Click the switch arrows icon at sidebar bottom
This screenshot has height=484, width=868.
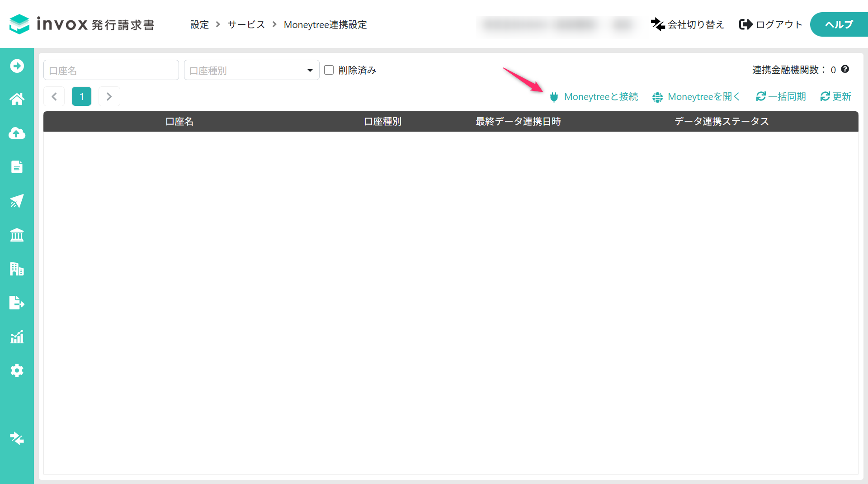[x=17, y=438]
